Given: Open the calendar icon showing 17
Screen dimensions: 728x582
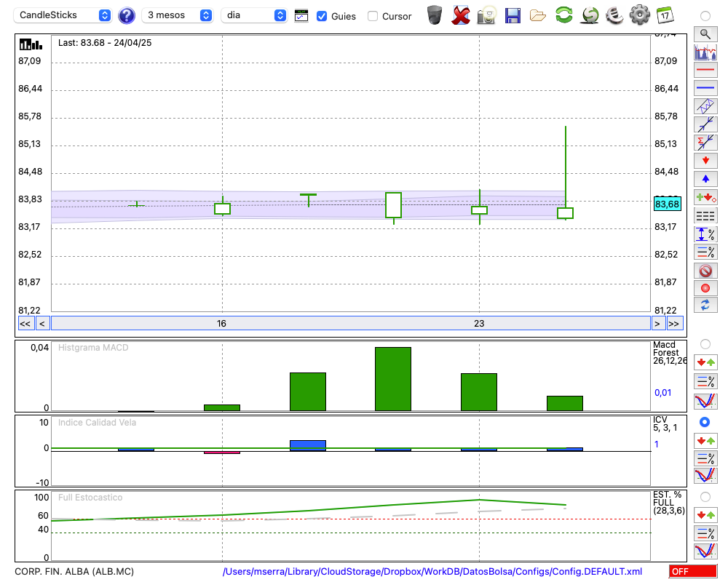Looking at the screenshot, I should point(665,15).
